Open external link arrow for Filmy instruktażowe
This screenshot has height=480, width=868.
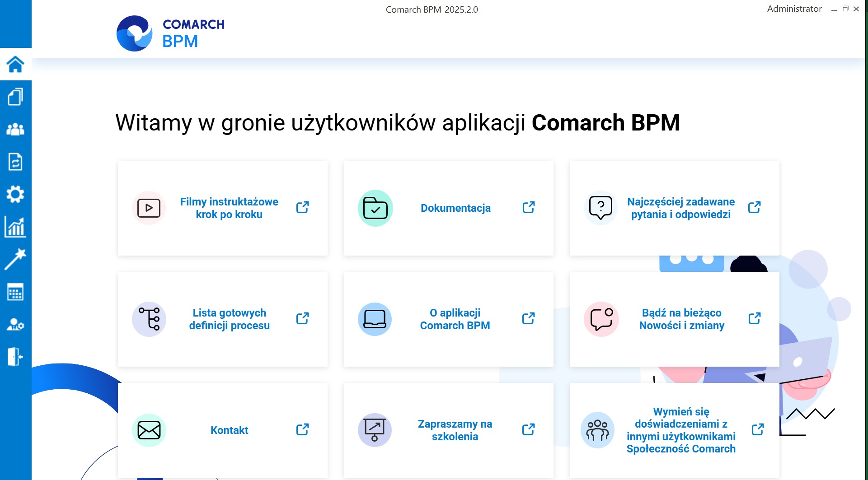[302, 207]
